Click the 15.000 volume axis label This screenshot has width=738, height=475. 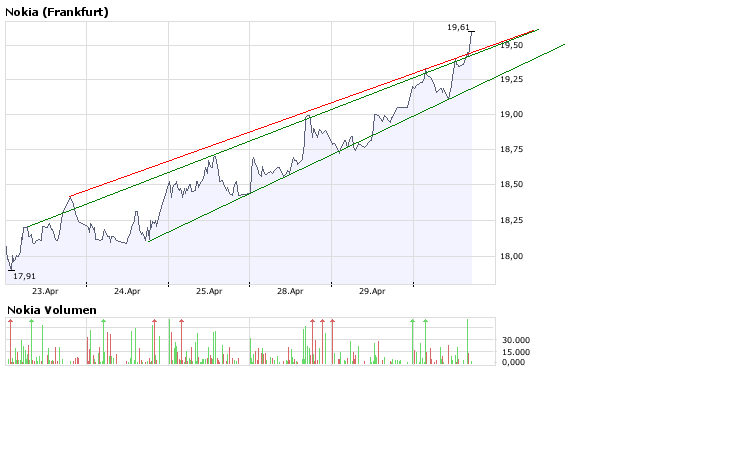pos(516,352)
